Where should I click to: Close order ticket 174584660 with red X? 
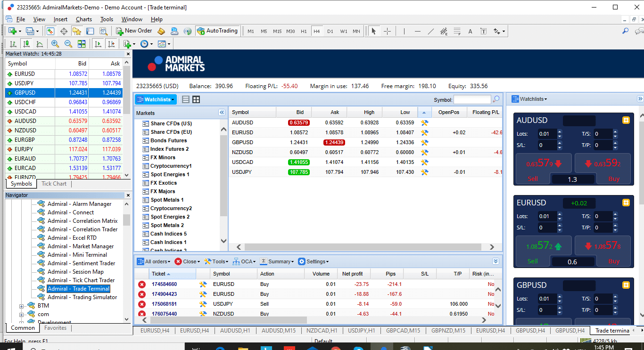141,284
